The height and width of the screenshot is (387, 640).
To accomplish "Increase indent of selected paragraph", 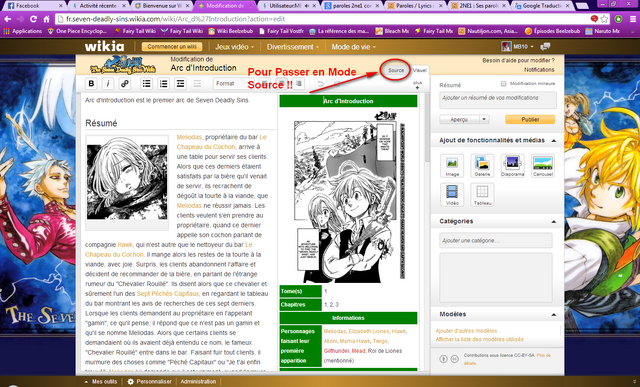I will point(180,84).
